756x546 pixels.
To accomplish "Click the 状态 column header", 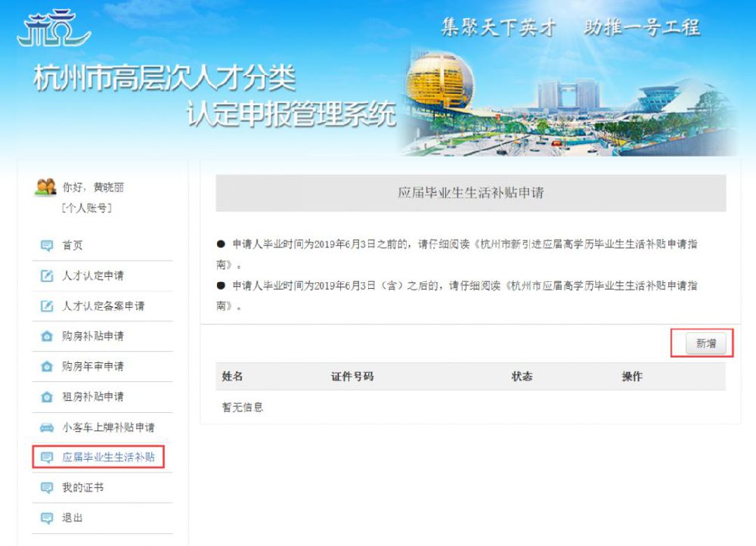I will tap(522, 376).
